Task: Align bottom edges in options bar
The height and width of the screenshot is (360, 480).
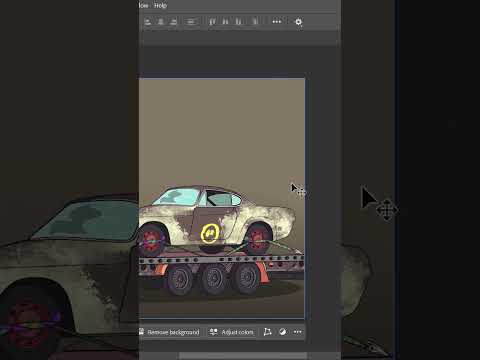Action: [x=238, y=22]
